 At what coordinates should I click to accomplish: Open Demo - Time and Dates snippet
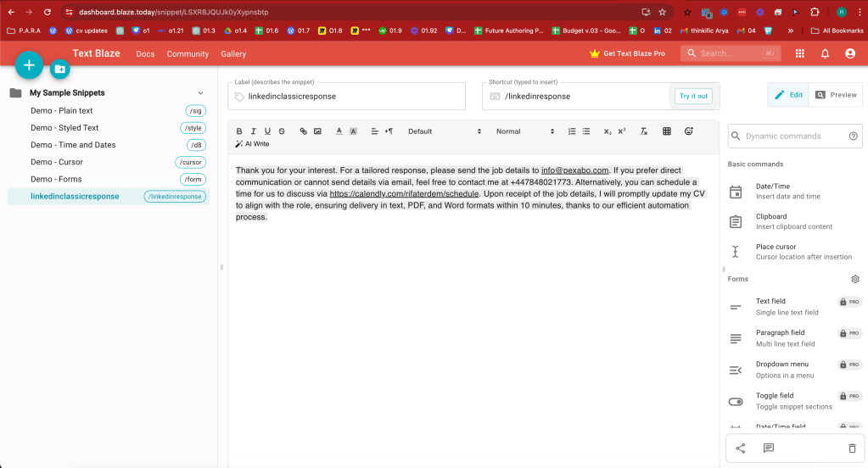tap(109, 145)
